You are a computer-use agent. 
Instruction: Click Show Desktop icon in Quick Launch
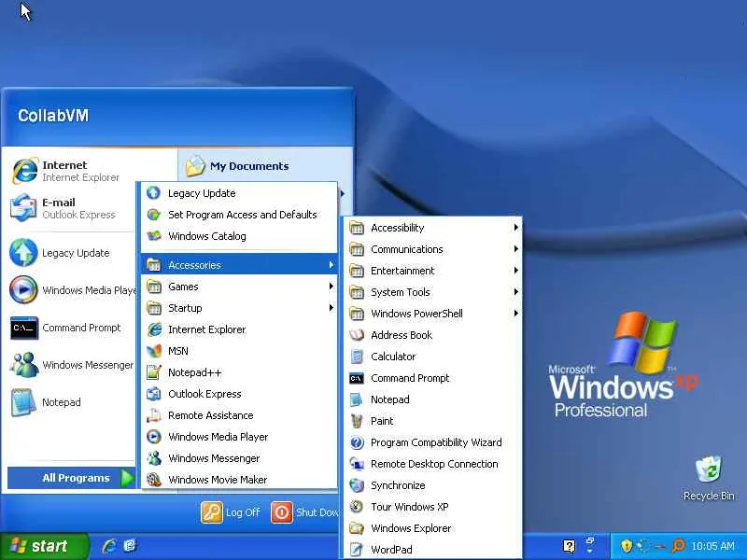tap(130, 546)
